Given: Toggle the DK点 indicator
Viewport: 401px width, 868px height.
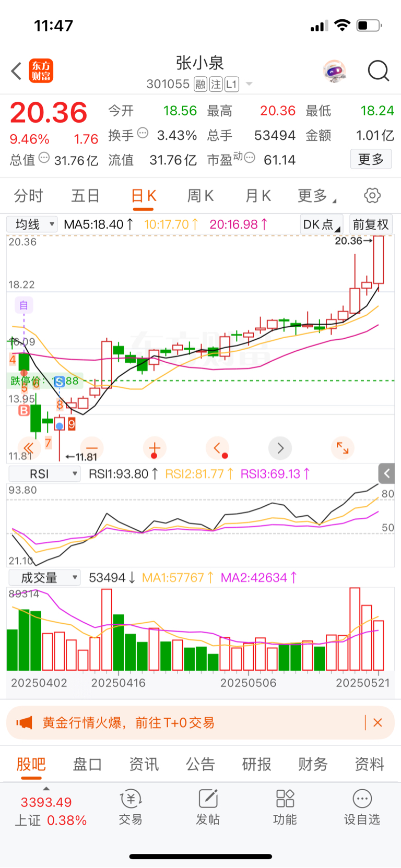Looking at the screenshot, I should [x=322, y=224].
